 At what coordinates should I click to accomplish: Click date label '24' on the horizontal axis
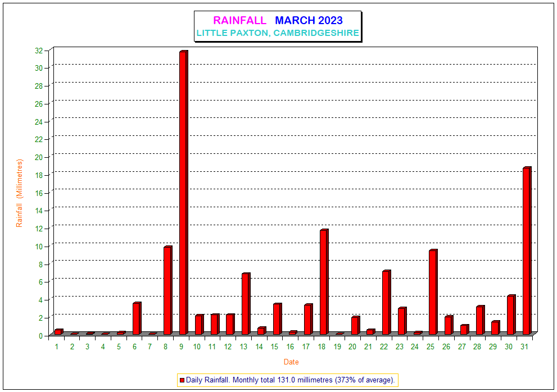point(415,347)
